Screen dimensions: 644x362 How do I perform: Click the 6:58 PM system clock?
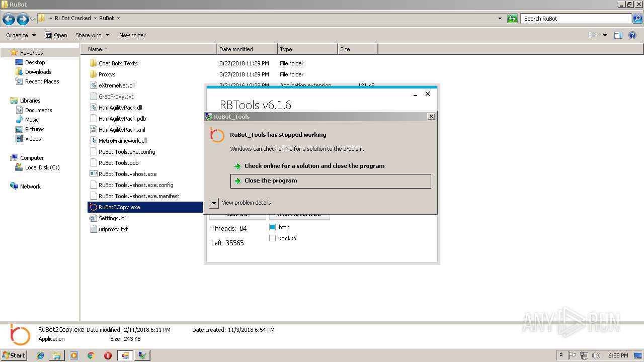(x=618, y=355)
